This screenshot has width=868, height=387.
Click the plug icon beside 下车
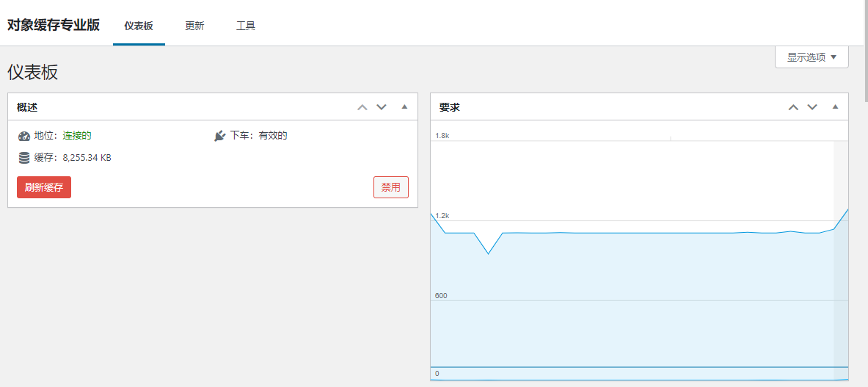[x=219, y=136]
